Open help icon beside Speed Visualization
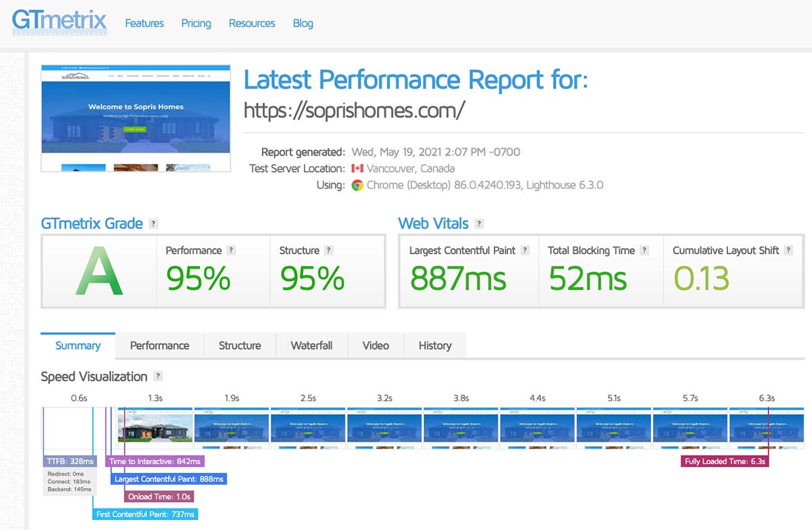 tap(158, 376)
